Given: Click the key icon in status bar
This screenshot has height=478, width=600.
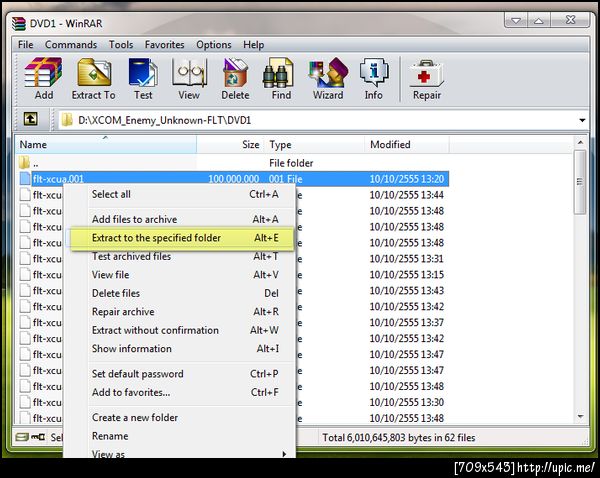Looking at the screenshot, I should (38, 437).
